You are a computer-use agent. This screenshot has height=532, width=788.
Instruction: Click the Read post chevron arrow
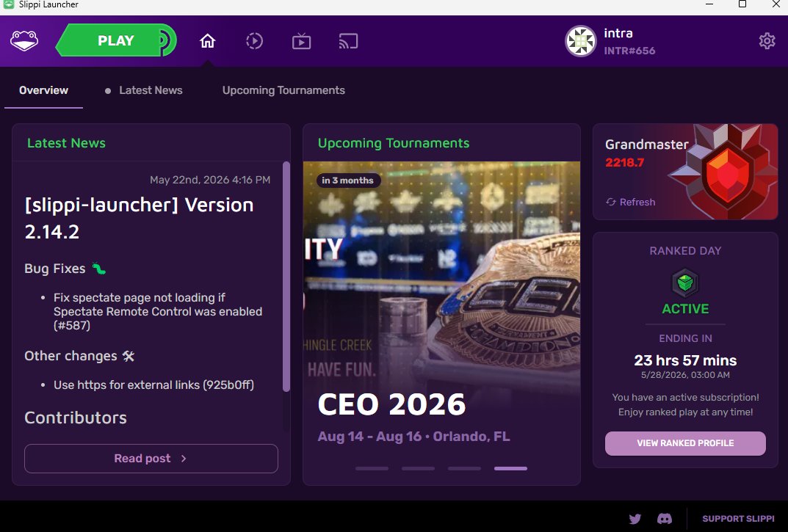[184, 458]
